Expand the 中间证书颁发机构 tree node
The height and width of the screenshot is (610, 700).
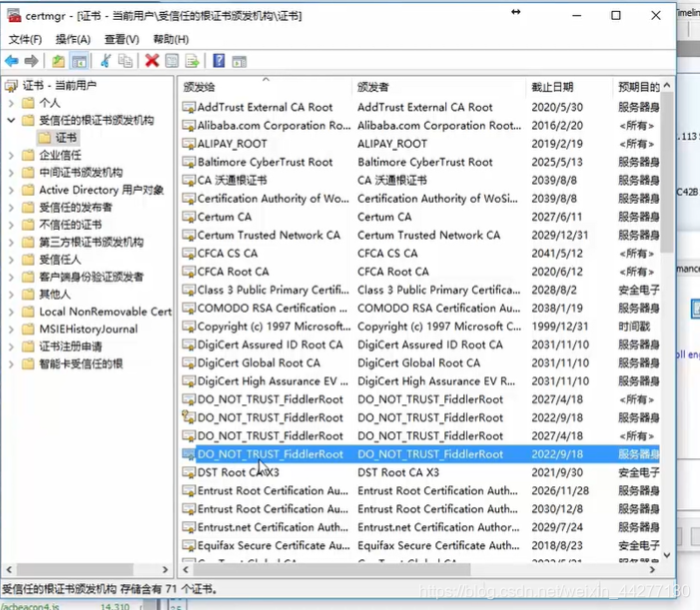[11, 173]
